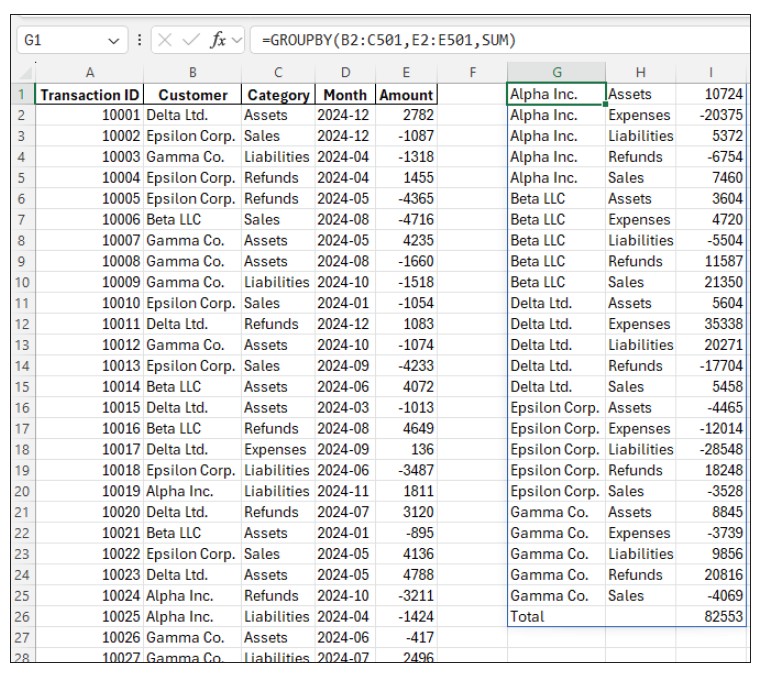759x685 pixels.
Task: Open the Name Box dropdown arrow
Action: point(113,41)
